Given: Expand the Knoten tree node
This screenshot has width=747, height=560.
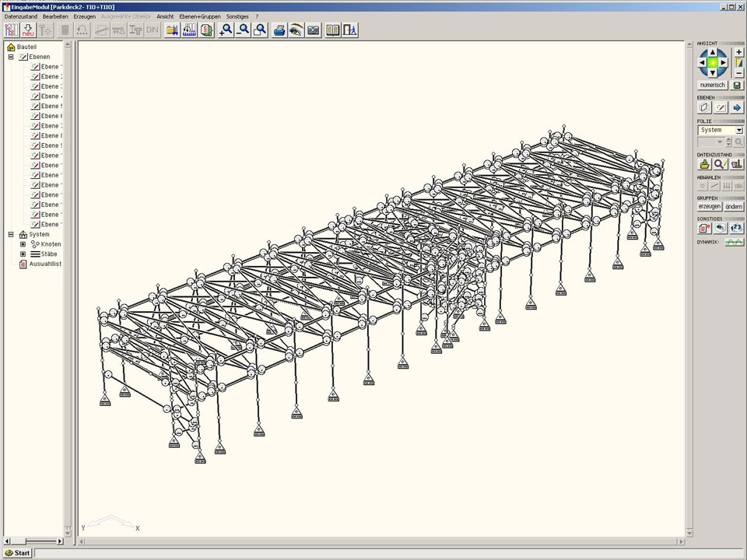Looking at the screenshot, I should (x=23, y=244).
